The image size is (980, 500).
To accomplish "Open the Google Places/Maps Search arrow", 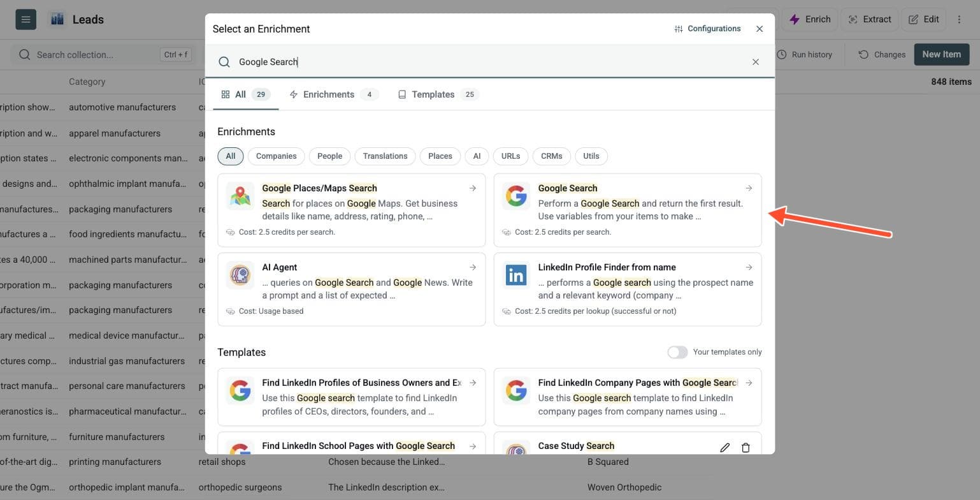I will (x=473, y=188).
